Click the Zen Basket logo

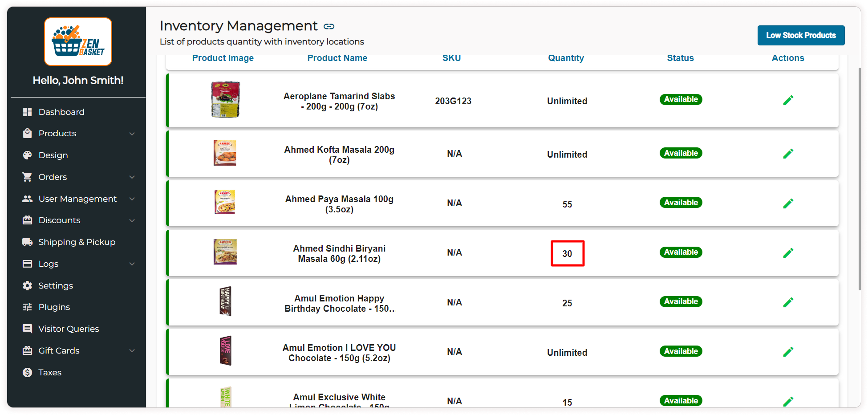click(78, 41)
